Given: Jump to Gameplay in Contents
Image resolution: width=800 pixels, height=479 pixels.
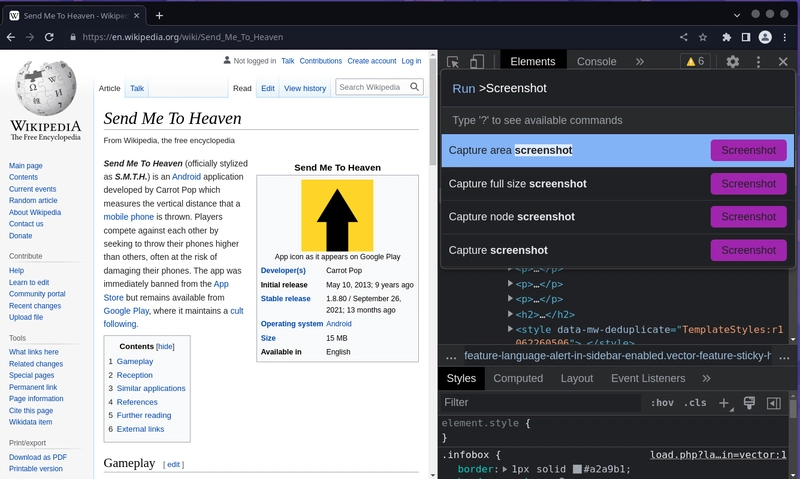Looking at the screenshot, I should click(135, 361).
